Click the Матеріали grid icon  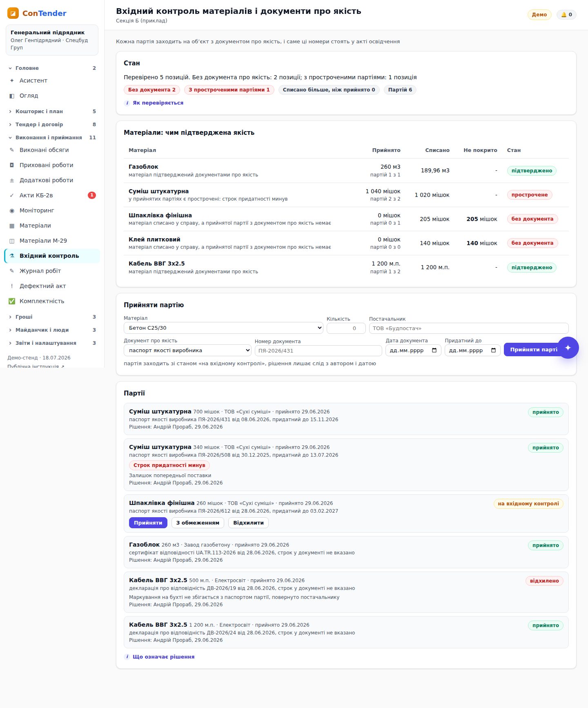(12, 226)
